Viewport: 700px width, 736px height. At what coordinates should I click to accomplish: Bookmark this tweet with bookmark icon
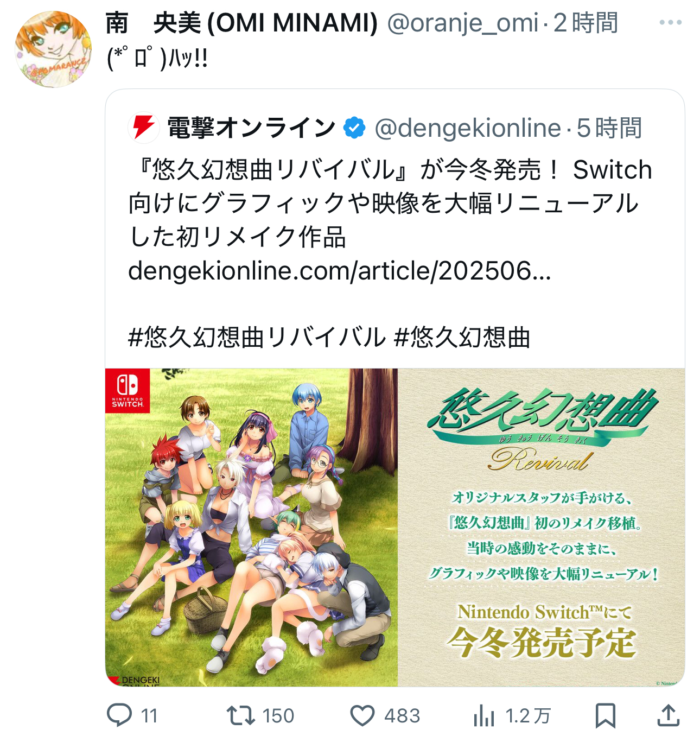(x=605, y=715)
